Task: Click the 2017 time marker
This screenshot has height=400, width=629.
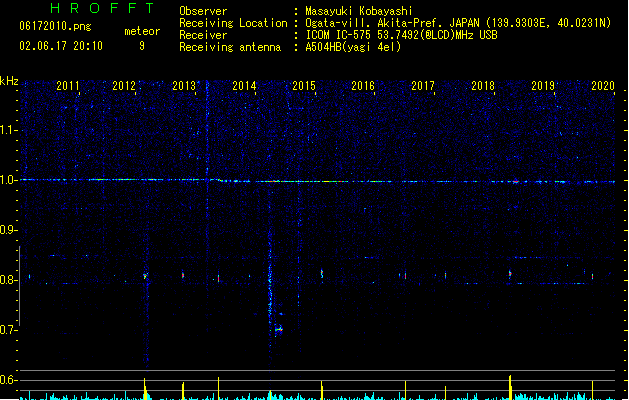Action: point(423,86)
